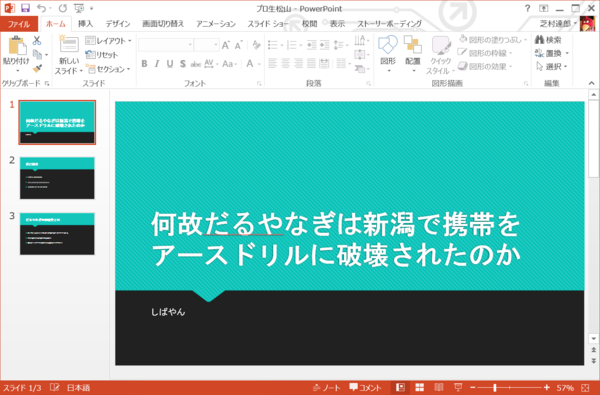The image size is (600, 395).
Task: Center align text
Action: (x=285, y=63)
